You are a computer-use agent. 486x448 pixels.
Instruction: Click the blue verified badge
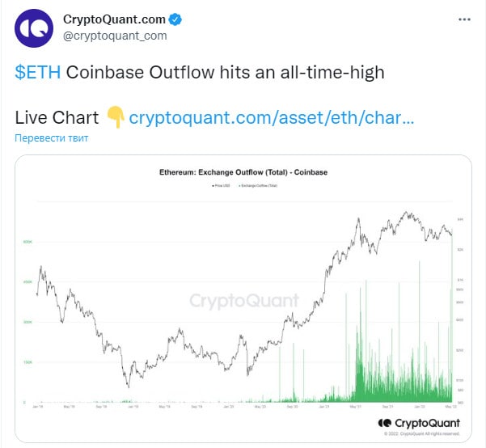[175, 19]
